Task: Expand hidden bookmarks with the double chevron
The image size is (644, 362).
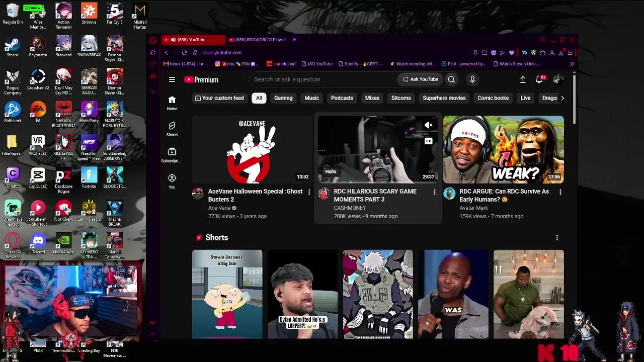Action: (572, 64)
